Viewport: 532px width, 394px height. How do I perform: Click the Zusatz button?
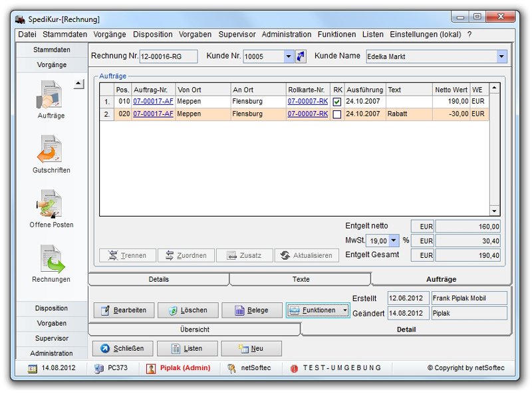(245, 256)
